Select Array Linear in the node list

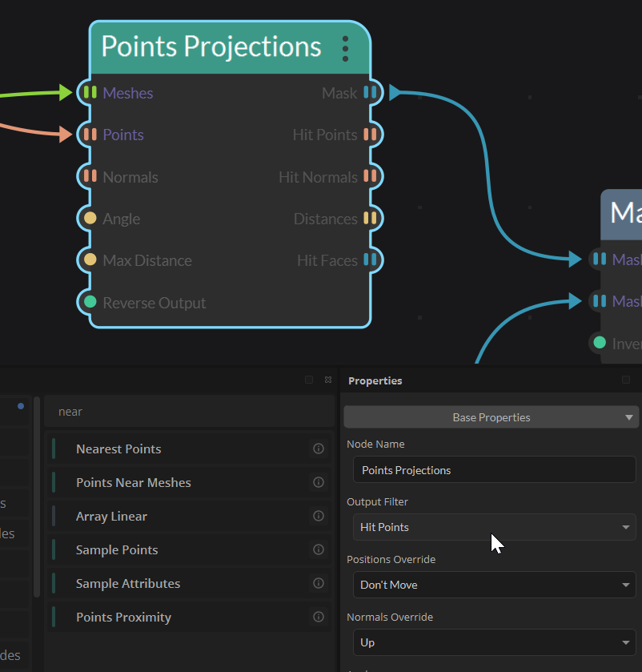pyautogui.click(x=189, y=516)
